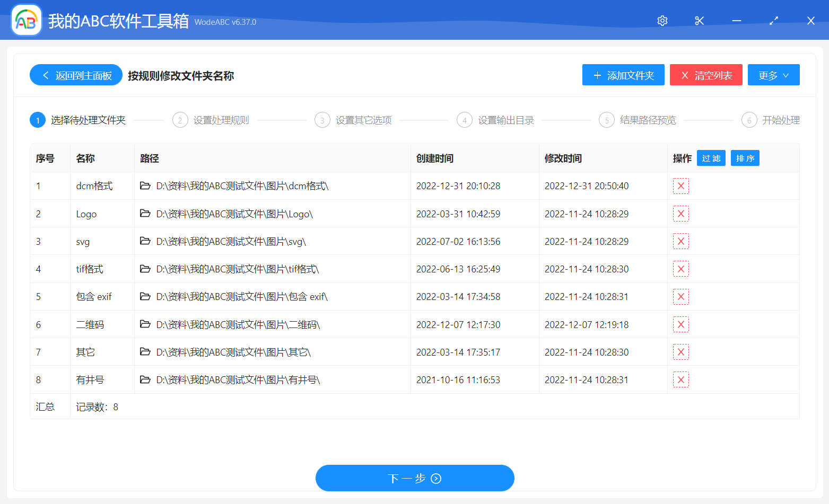829x504 pixels.
Task: Go to step 2 设置处理规则
Action: 211,120
